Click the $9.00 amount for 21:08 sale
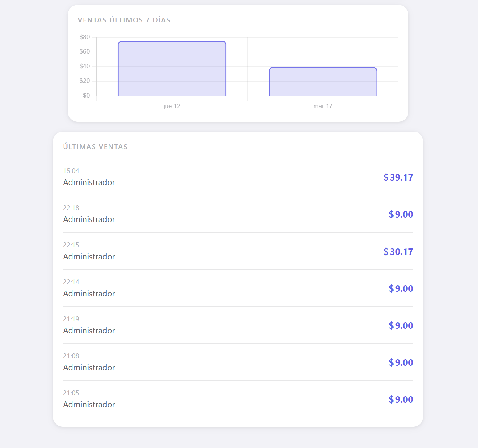478x448 pixels. [x=401, y=363]
